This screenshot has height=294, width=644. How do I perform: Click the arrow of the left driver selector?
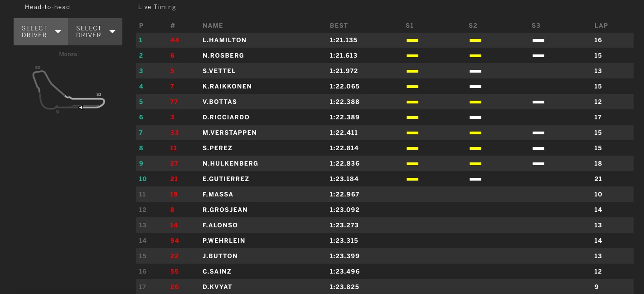click(x=58, y=32)
